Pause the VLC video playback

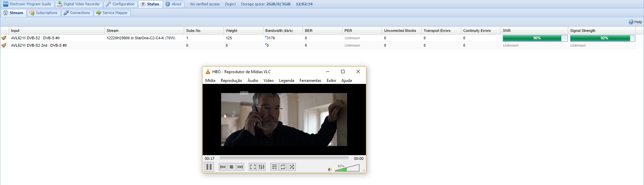point(209,167)
